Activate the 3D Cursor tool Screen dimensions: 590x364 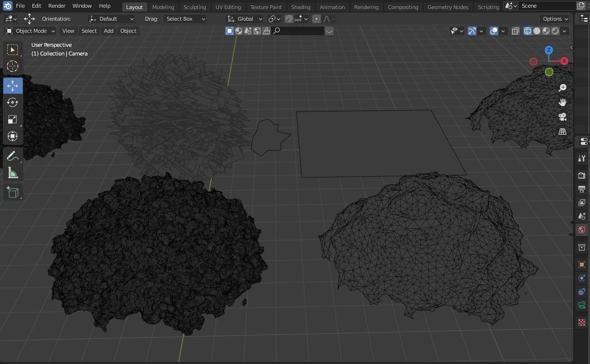click(13, 66)
